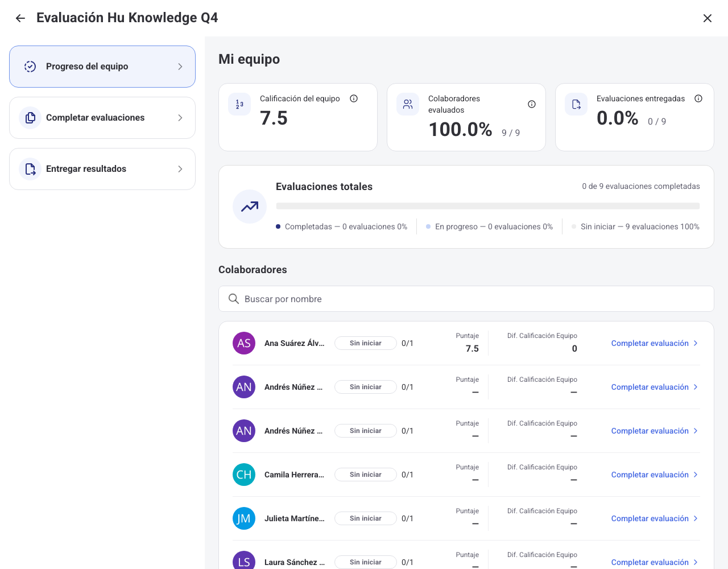Open Completar evaluación for Julieta Martínez
Viewport: 728px width, 569px height.
tap(655, 518)
